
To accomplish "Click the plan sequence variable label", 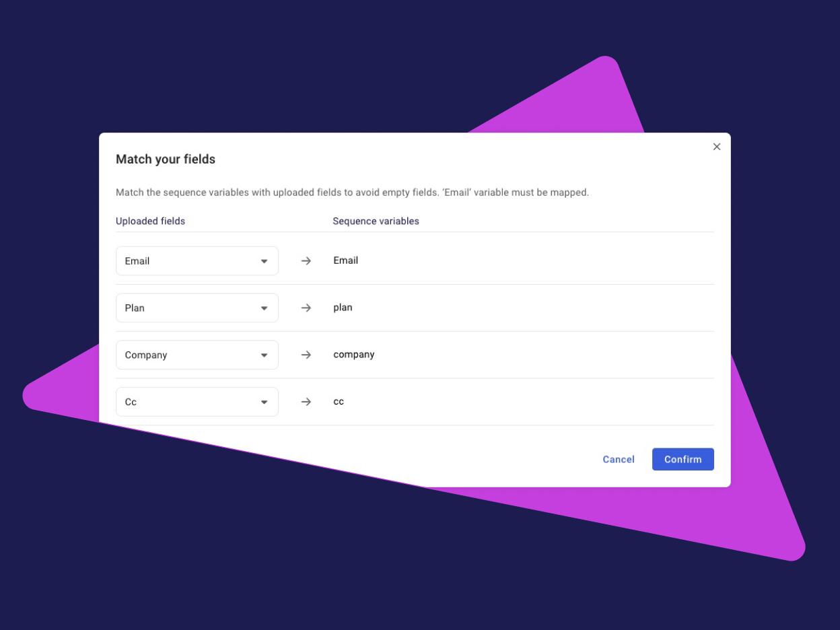I will click(x=343, y=308).
